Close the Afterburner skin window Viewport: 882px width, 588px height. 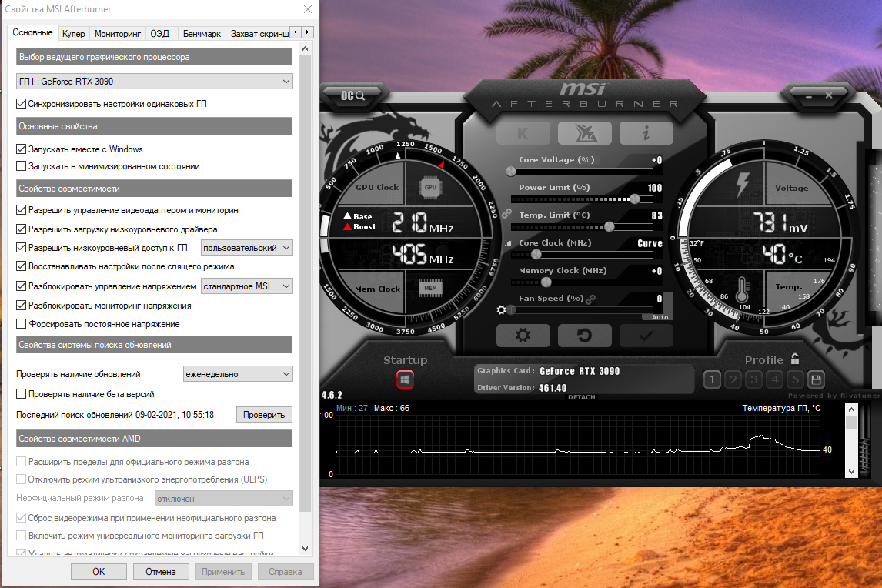tap(829, 95)
